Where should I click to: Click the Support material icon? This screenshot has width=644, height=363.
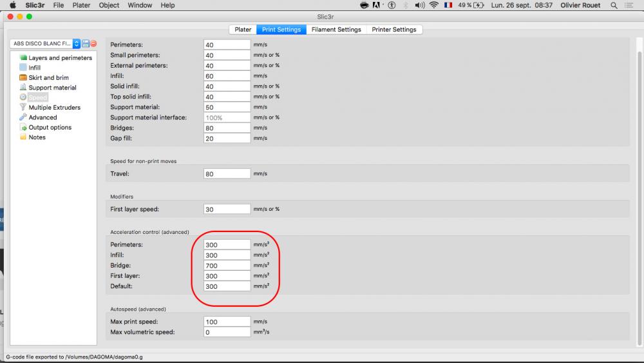click(x=23, y=87)
